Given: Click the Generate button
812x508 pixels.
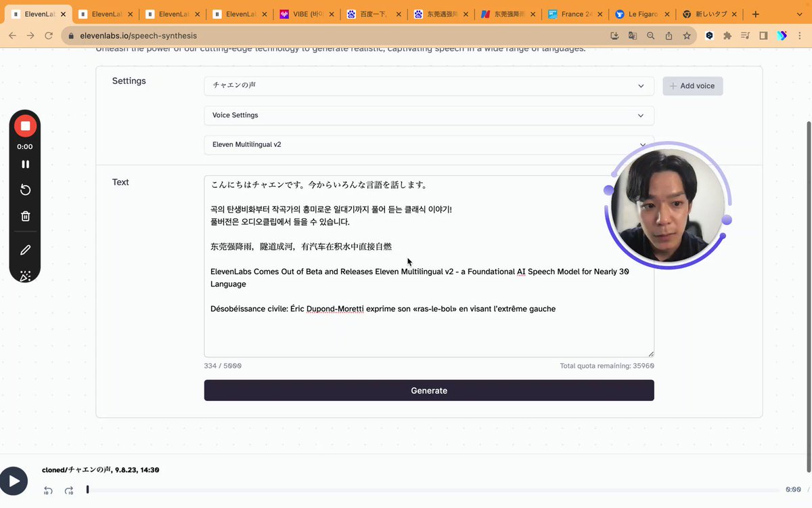Looking at the screenshot, I should click(429, 390).
